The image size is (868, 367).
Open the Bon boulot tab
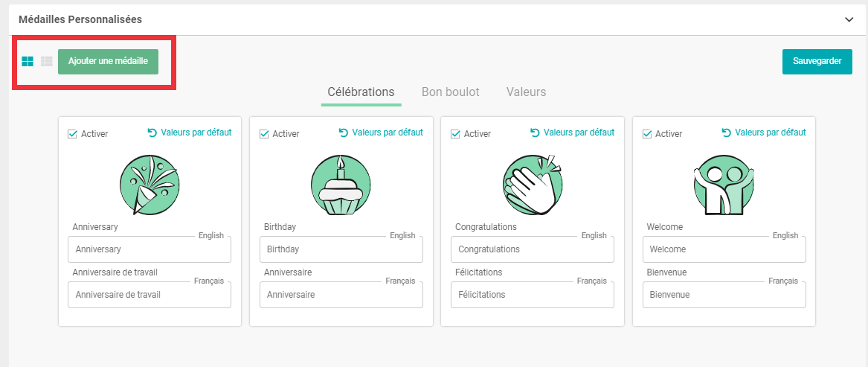tap(450, 92)
